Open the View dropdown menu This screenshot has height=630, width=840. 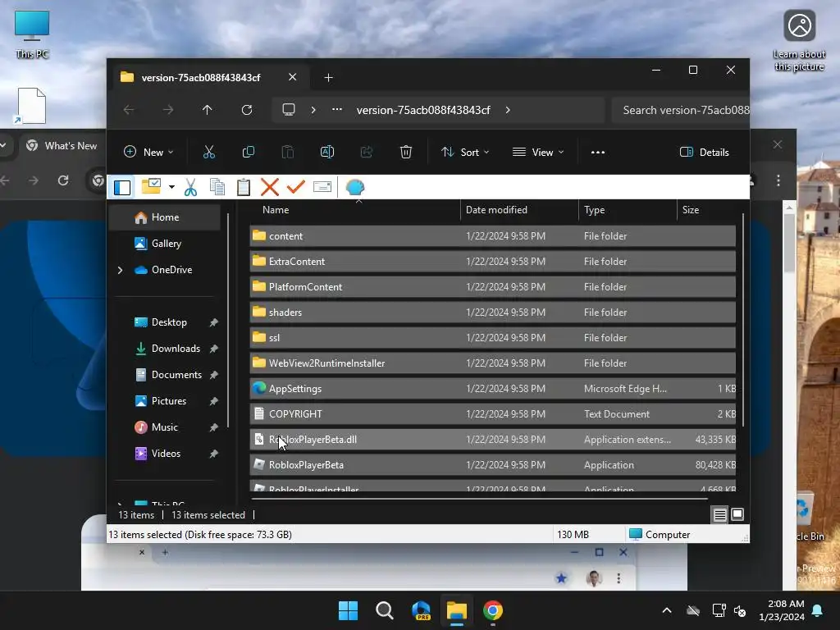tap(538, 152)
